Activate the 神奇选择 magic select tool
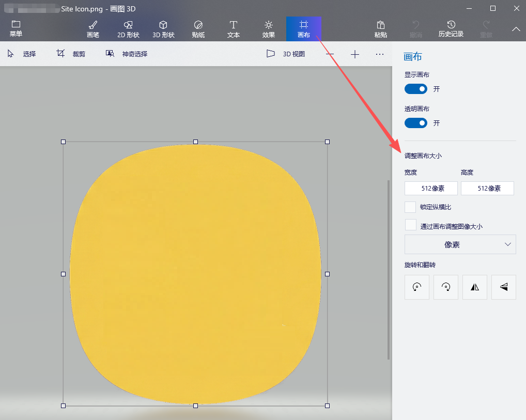This screenshot has height=420, width=526. pyautogui.click(x=127, y=54)
